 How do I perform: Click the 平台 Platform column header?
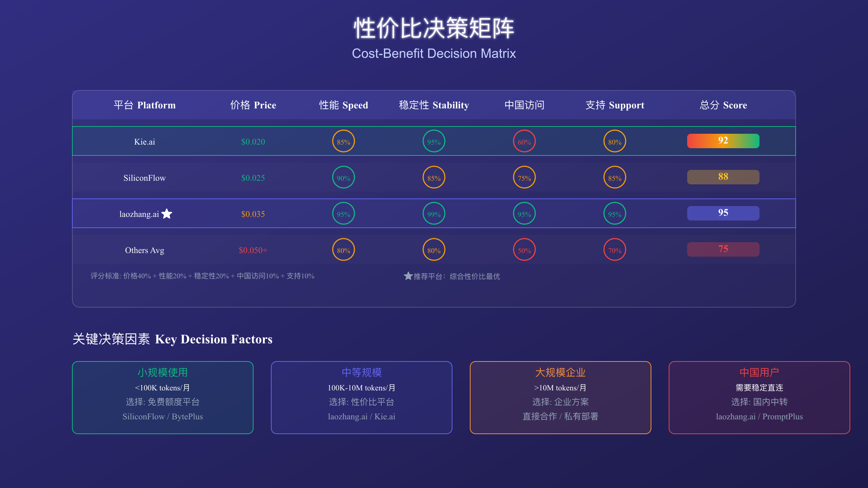[145, 105]
